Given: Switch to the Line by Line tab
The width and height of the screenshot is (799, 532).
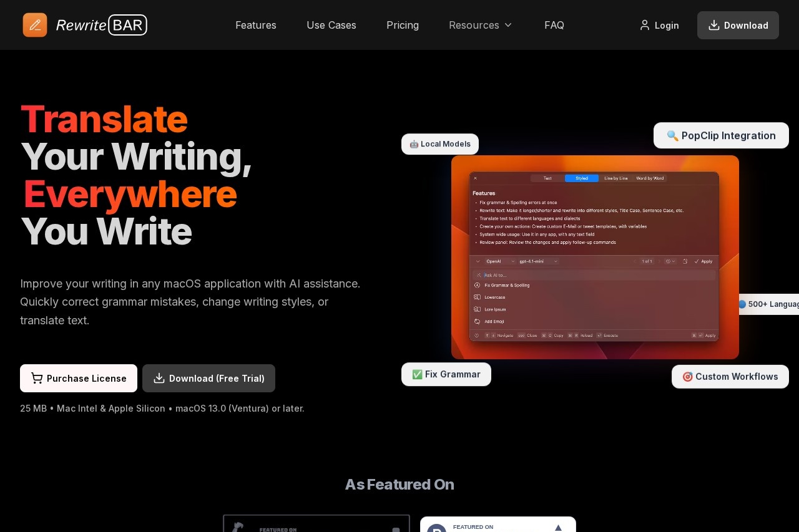Looking at the screenshot, I should click(615, 178).
